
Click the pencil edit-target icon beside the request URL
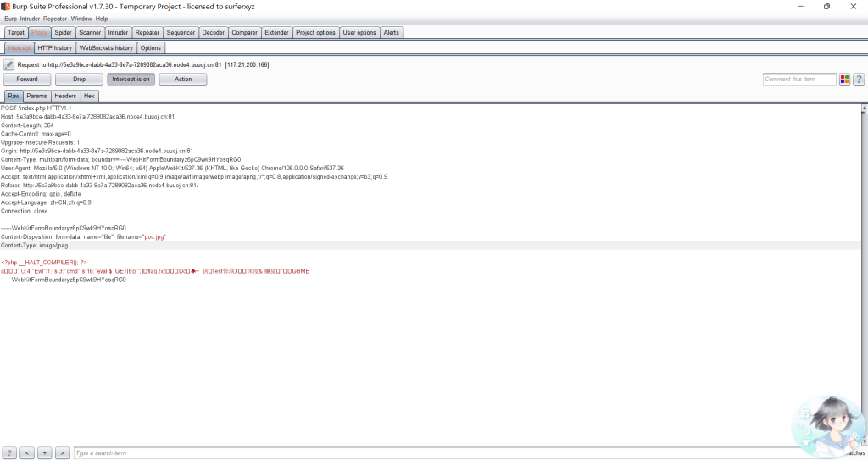[8, 64]
